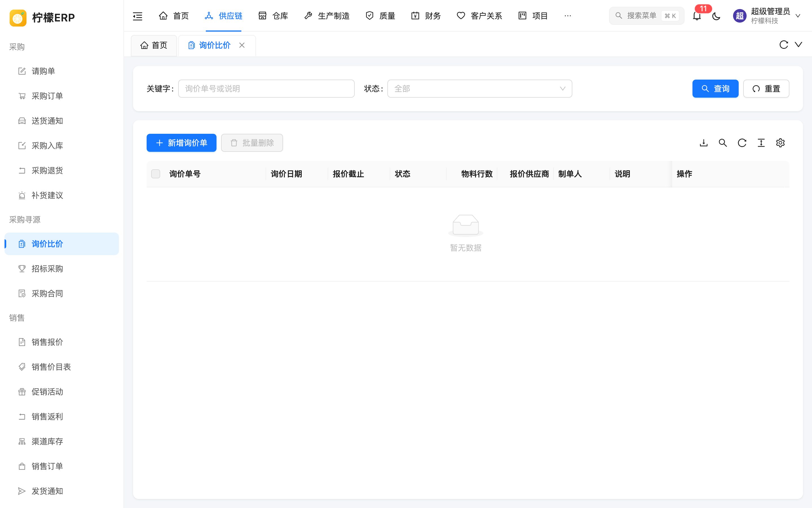Open 质量 top menu

(x=380, y=16)
